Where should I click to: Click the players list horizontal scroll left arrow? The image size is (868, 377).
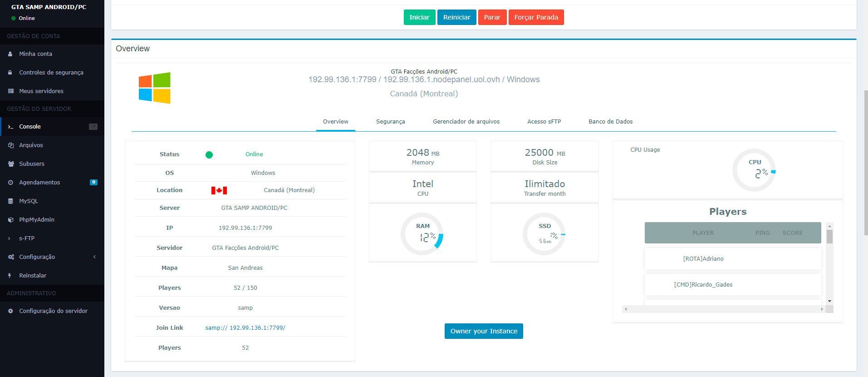coord(626,309)
